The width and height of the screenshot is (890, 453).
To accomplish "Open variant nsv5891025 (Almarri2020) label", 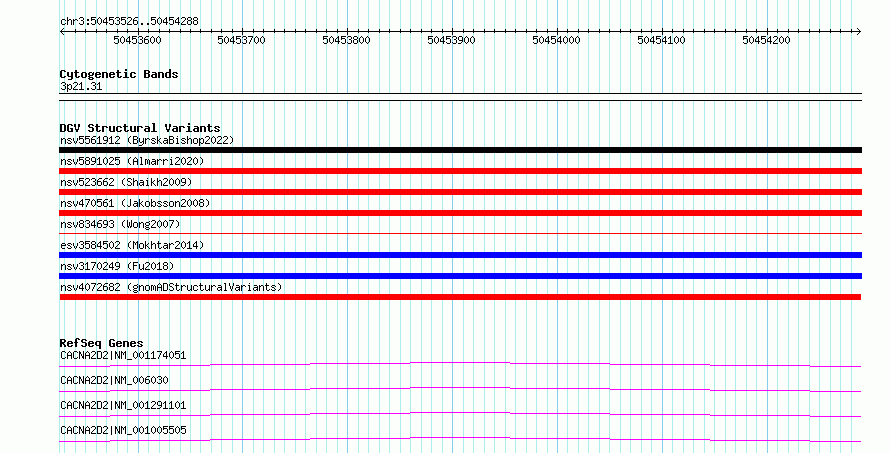I will point(132,161).
